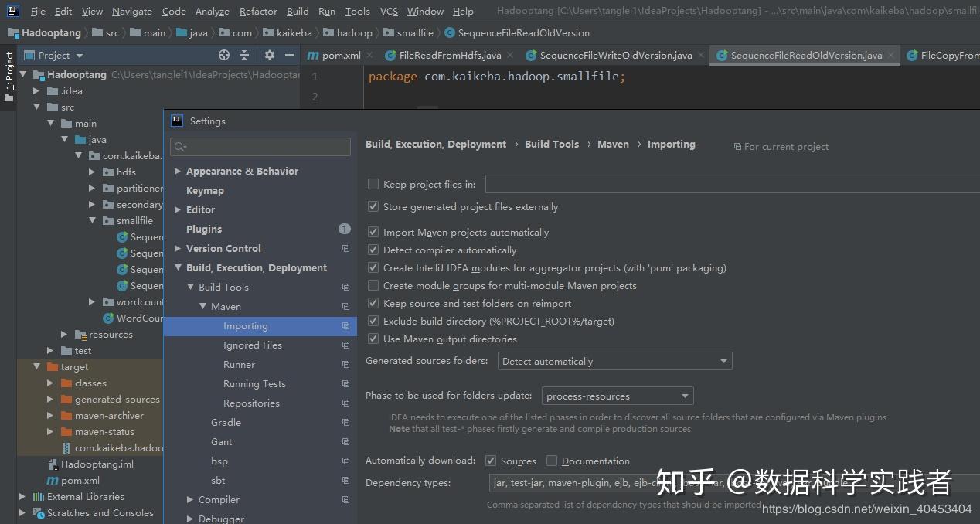Close the pom.xml editor tab
Screen dimensions: 980x524
pyautogui.click(x=369, y=56)
